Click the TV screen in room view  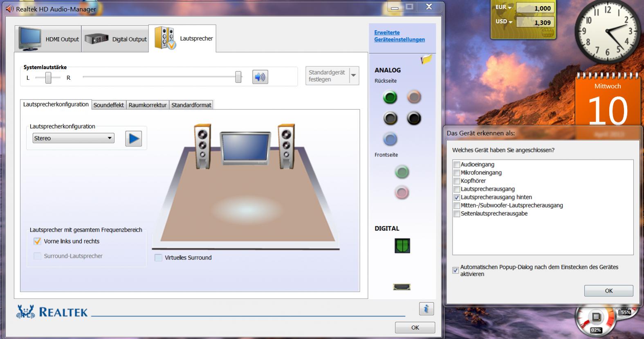tap(245, 148)
